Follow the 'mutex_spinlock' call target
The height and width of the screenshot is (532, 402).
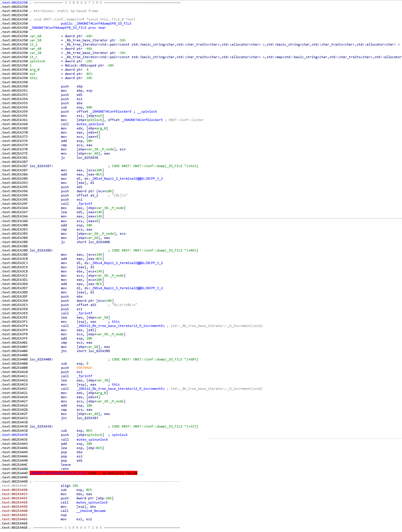[x=90, y=124]
